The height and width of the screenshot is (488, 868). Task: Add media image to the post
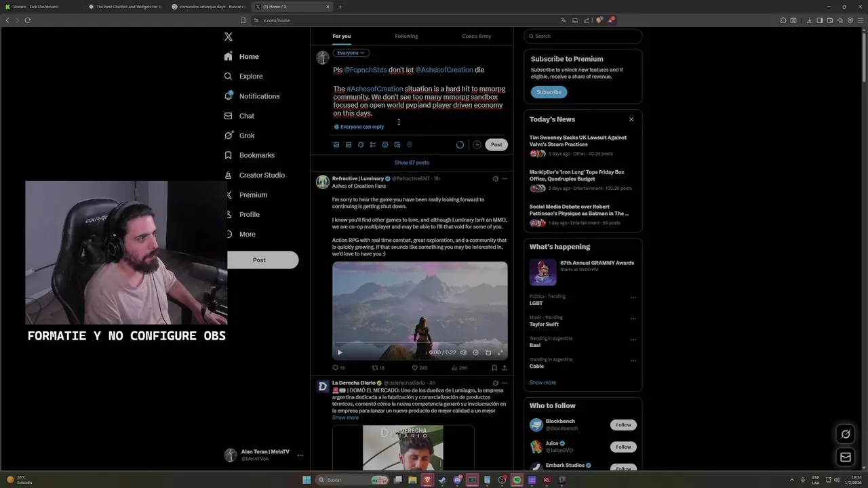[336, 144]
